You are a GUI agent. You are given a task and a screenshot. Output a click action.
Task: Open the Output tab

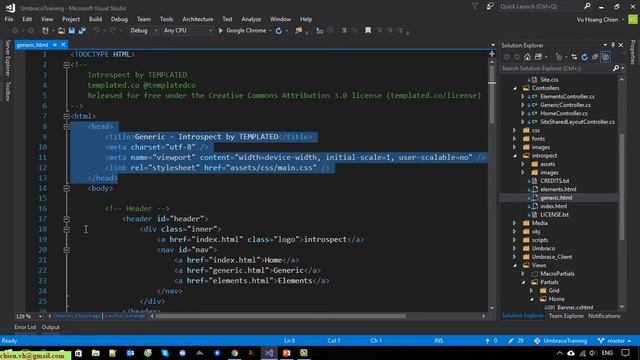click(x=51, y=327)
